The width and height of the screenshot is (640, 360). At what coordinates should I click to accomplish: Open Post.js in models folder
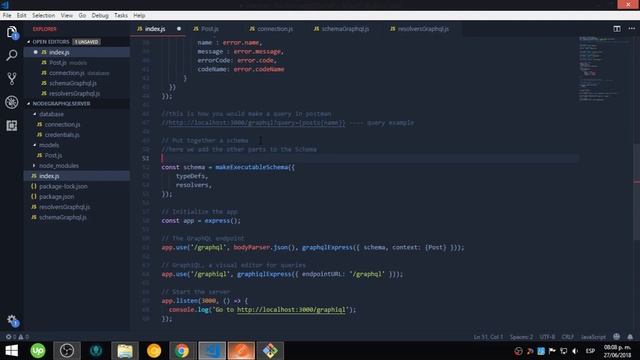coord(77,155)
